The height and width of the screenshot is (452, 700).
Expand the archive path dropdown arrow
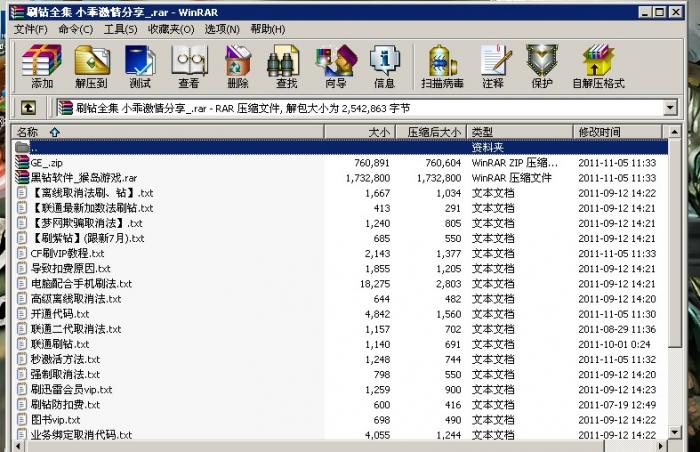coord(670,108)
